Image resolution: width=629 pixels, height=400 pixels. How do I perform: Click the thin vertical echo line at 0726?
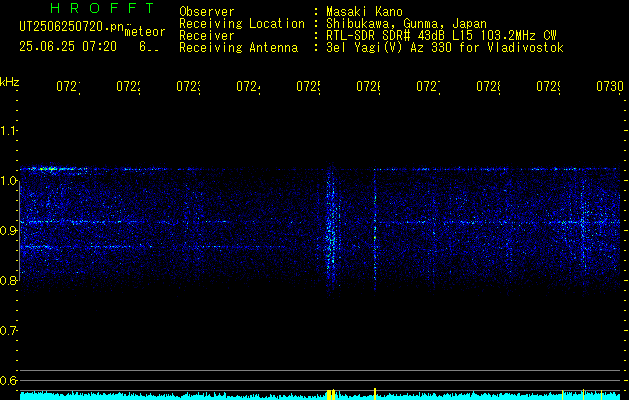pyautogui.click(x=375, y=229)
